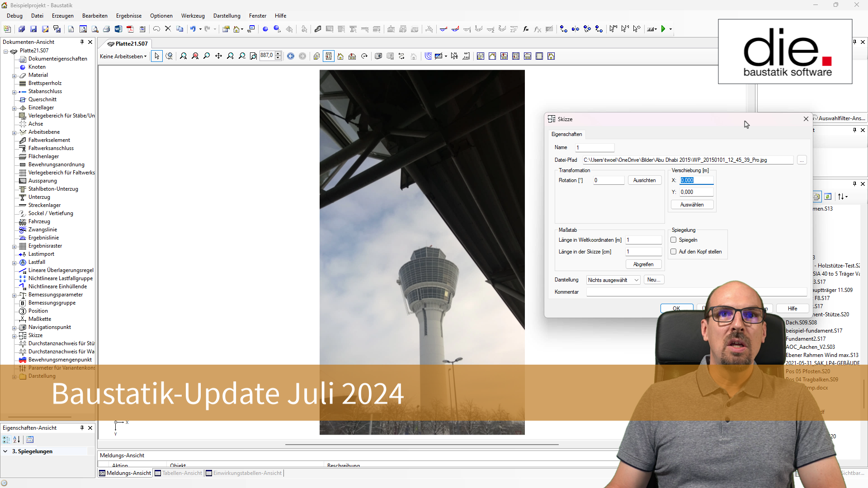
Task: Open the dropdown arrow next to Run button
Action: [670, 29]
